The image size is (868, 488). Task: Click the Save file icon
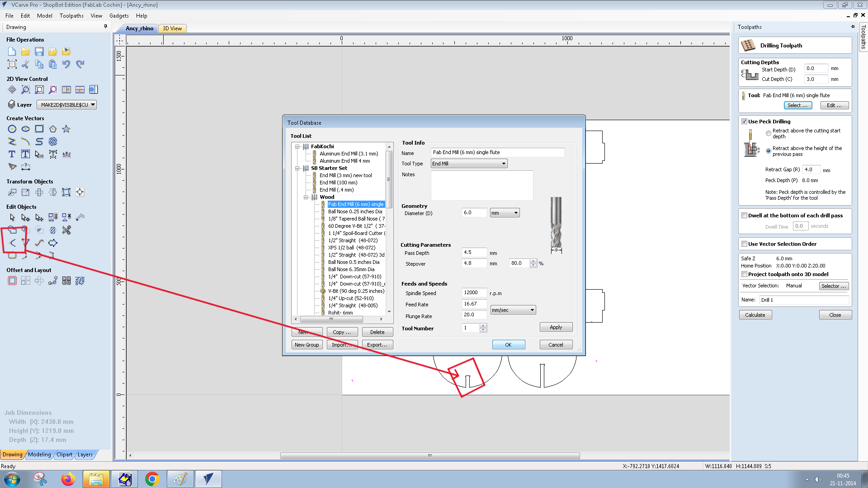click(39, 52)
